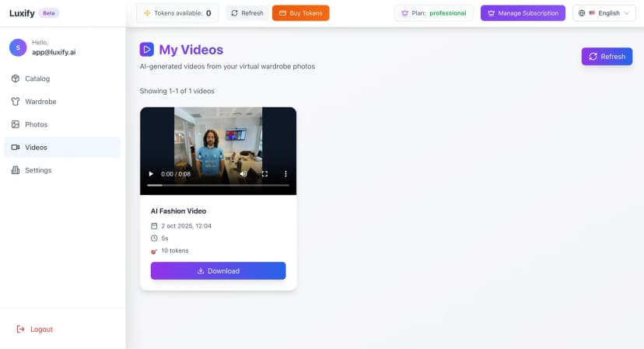Click the Manage Subscription button
Viewport: 644px width, 349px height.
(x=523, y=13)
